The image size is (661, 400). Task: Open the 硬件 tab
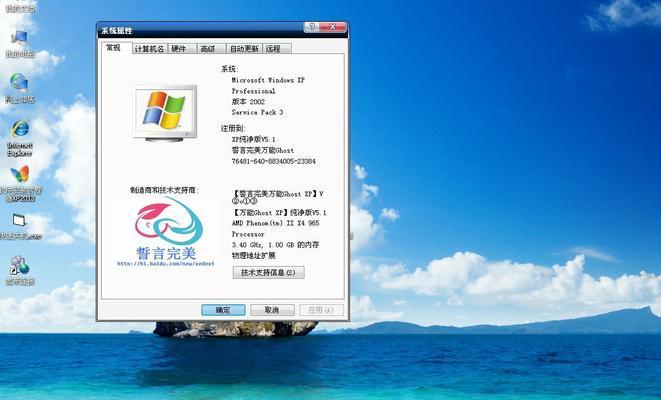pyautogui.click(x=182, y=48)
